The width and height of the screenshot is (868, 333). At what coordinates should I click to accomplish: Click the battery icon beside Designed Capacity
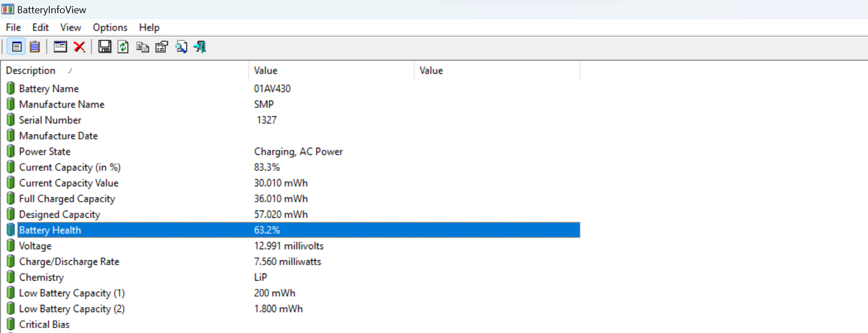point(10,214)
